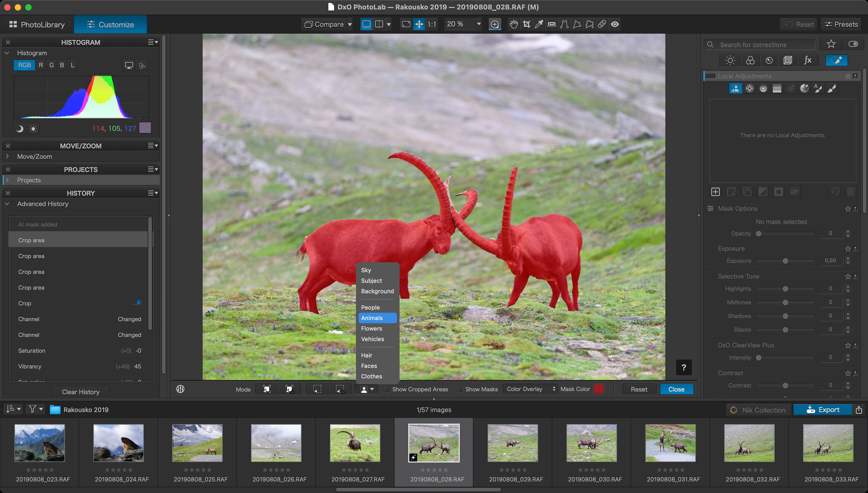This screenshot has width=868, height=493.
Task: Open the Light corrections sun tab
Action: click(x=730, y=60)
